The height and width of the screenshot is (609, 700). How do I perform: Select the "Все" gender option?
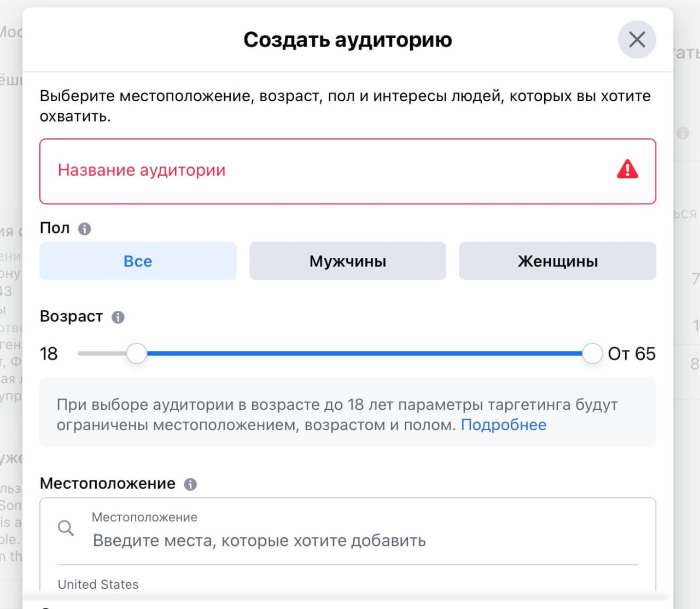point(137,261)
